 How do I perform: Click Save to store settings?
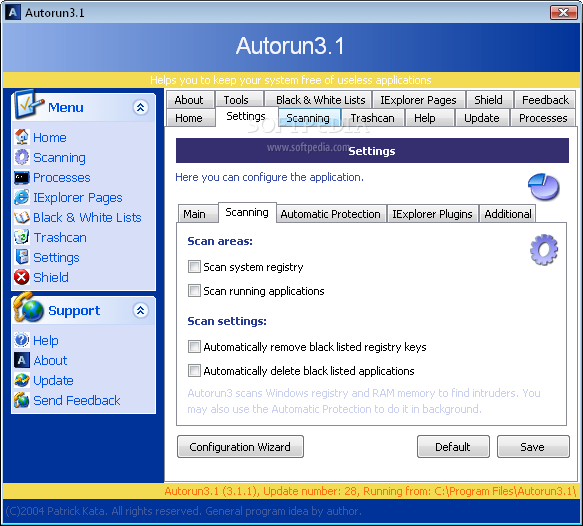[x=533, y=446]
